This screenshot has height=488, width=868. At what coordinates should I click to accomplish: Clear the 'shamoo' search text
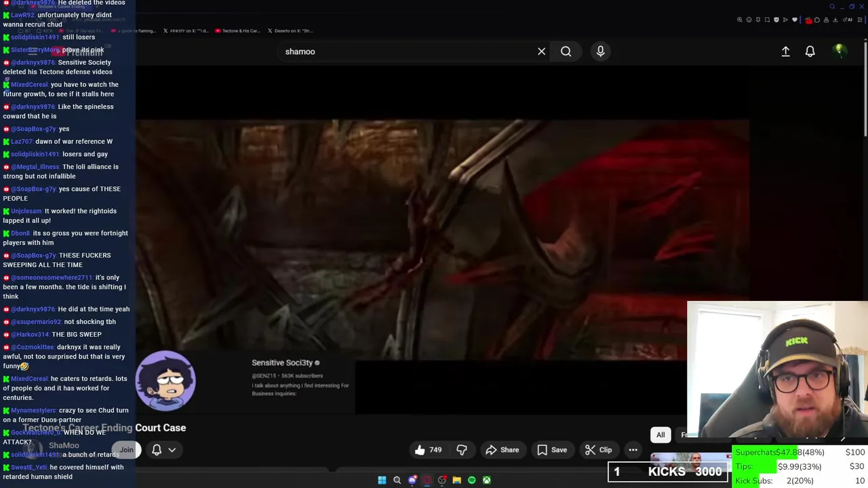pyautogui.click(x=541, y=52)
